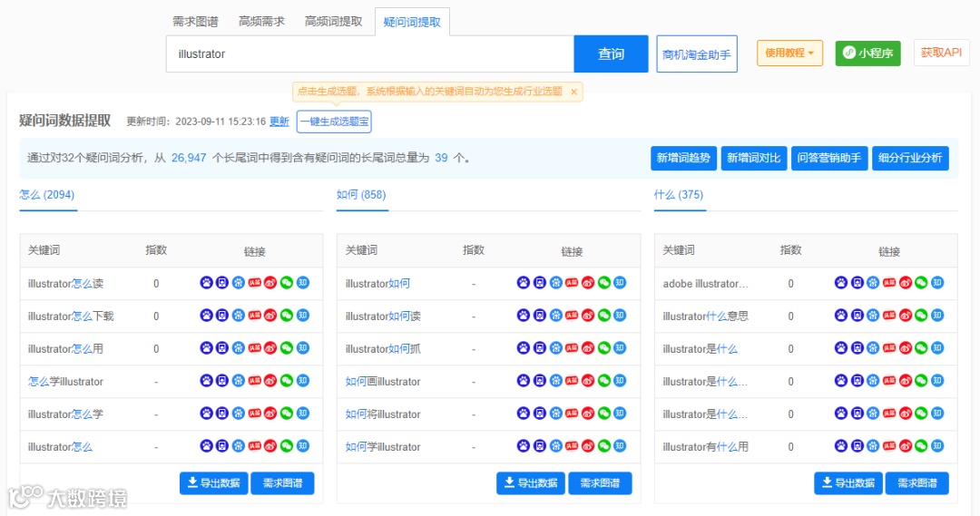
Task: Export data from the 怎么 table
Action: click(x=214, y=482)
